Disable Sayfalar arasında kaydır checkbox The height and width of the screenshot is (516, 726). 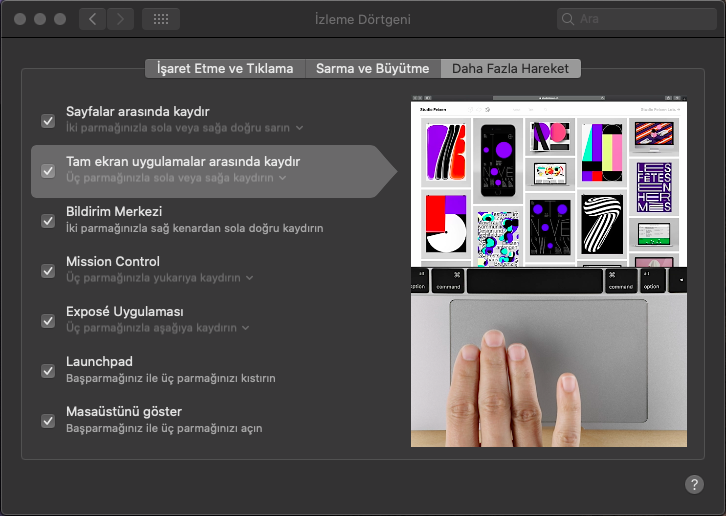(48, 120)
